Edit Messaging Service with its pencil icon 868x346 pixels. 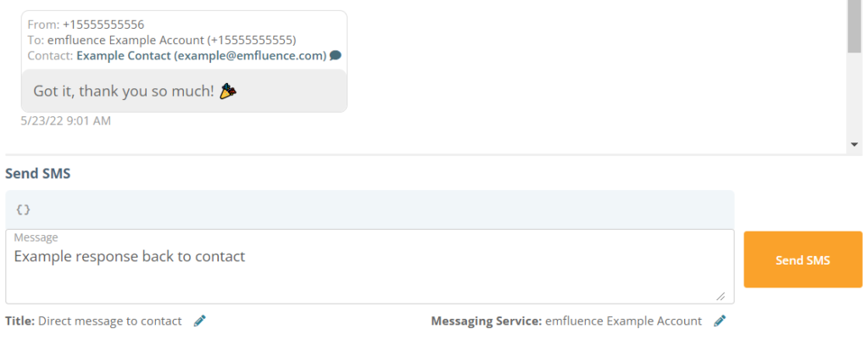pyautogui.click(x=720, y=321)
